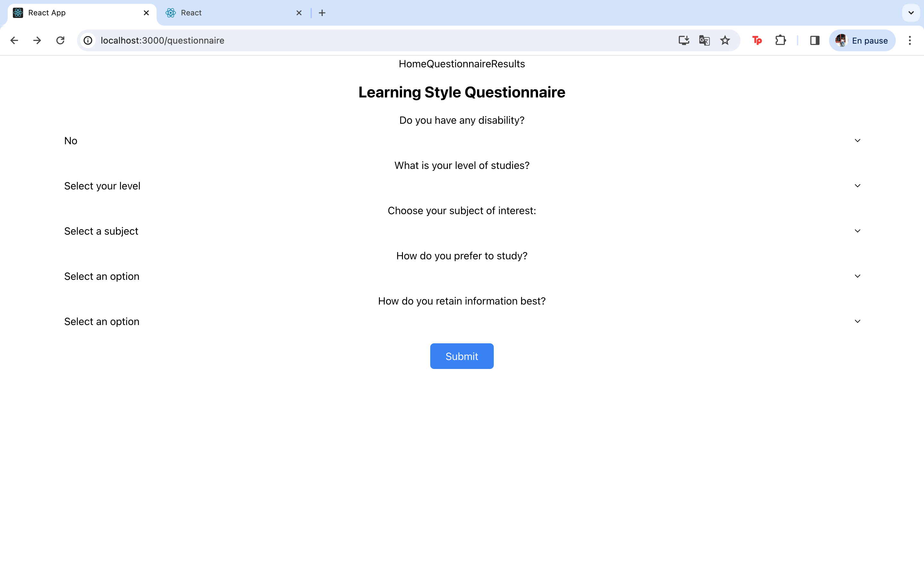Expand the Select your level dropdown
The width and height of the screenshot is (924, 577).
pyautogui.click(x=462, y=186)
